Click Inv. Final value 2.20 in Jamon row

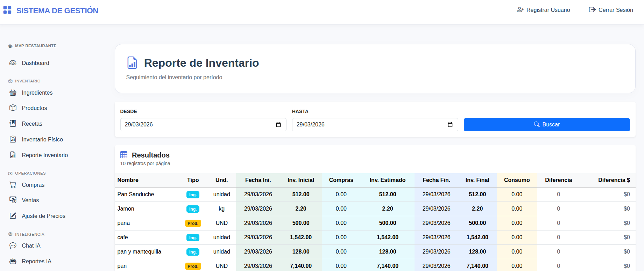pyautogui.click(x=477, y=208)
